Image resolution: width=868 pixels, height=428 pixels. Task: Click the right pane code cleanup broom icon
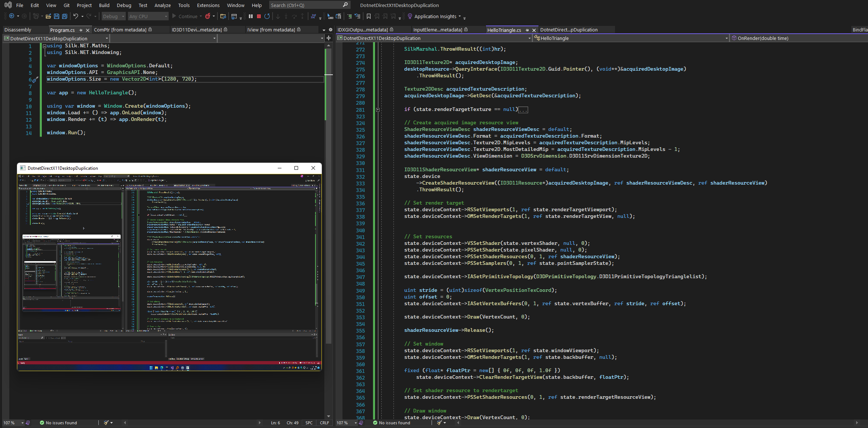coord(439,422)
